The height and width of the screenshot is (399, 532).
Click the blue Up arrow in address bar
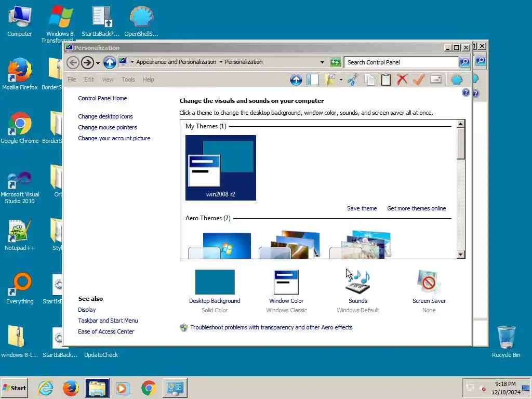click(110, 62)
